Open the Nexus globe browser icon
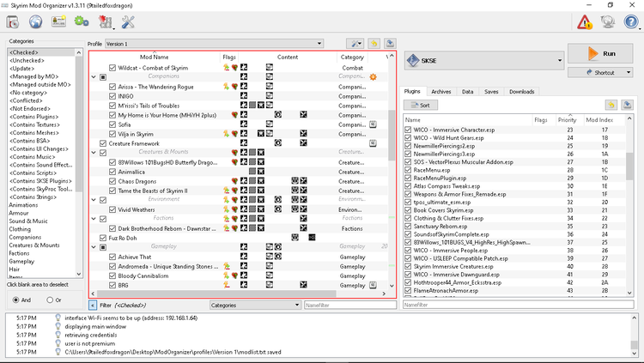 point(35,21)
